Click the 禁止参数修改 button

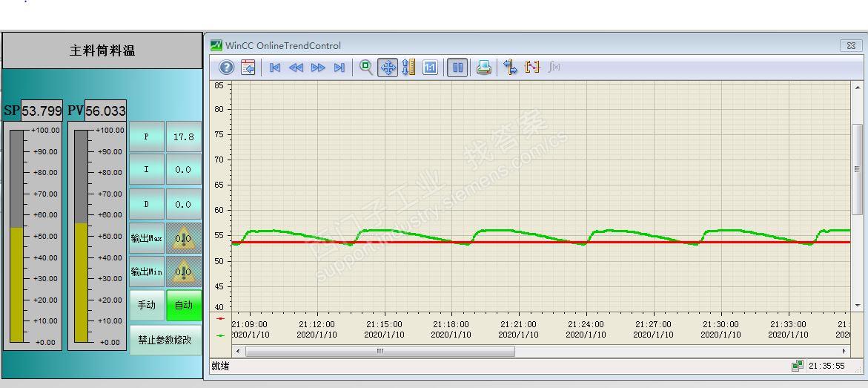pyautogui.click(x=165, y=340)
